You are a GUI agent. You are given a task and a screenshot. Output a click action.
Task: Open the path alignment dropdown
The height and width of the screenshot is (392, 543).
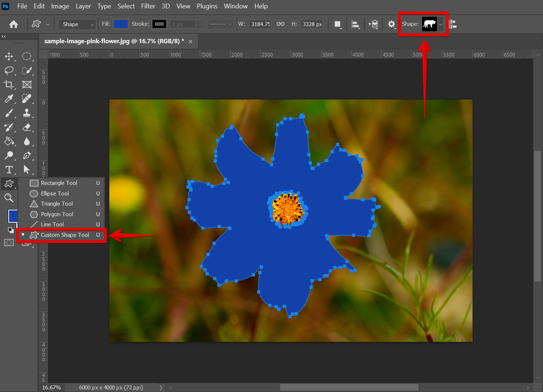click(x=356, y=24)
